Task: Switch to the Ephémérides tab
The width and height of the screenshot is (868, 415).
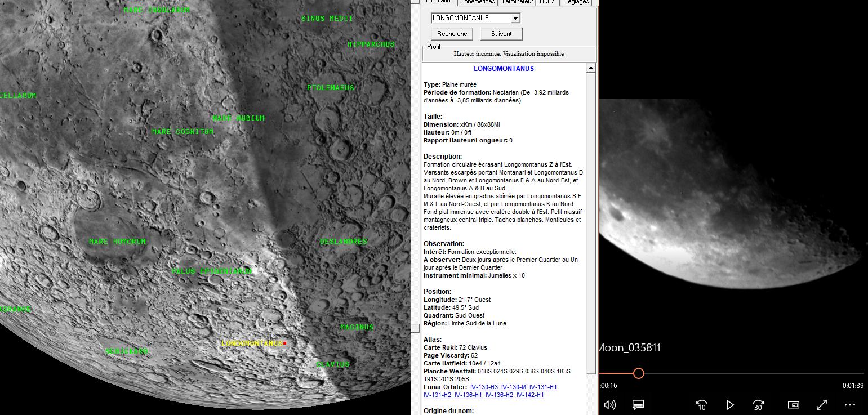Action: [477, 2]
